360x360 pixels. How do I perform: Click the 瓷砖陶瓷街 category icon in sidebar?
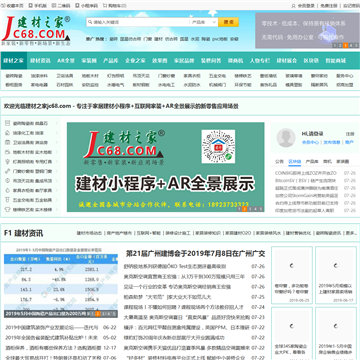pos(8,123)
